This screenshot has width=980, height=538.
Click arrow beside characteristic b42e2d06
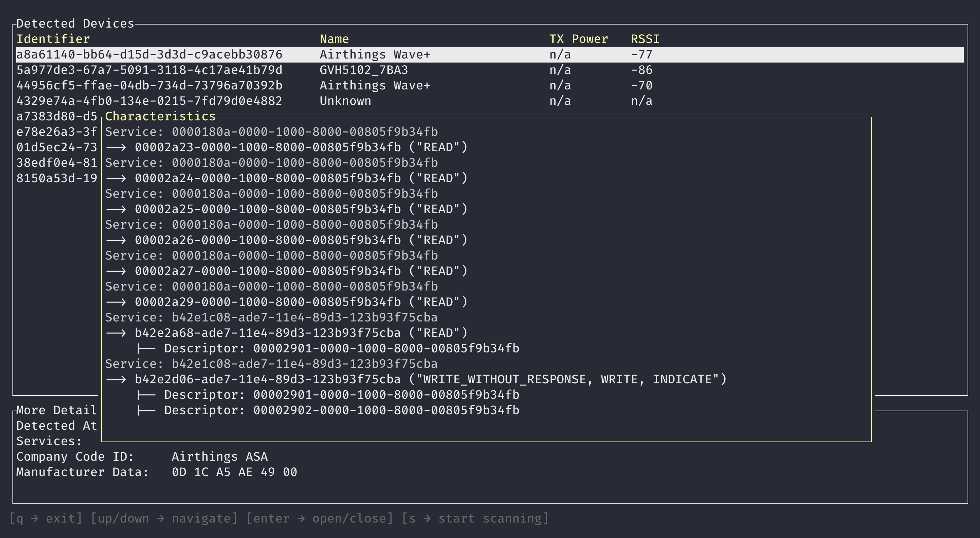tap(116, 379)
